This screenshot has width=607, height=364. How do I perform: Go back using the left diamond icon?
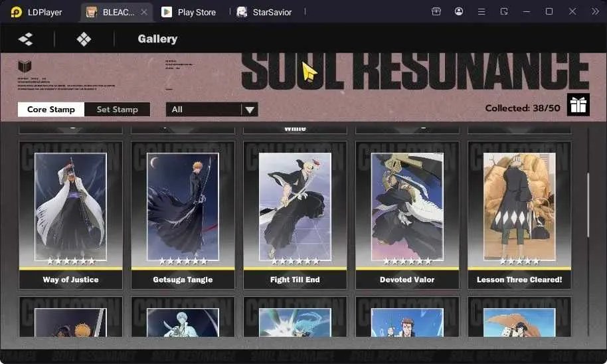pyautogui.click(x=26, y=39)
